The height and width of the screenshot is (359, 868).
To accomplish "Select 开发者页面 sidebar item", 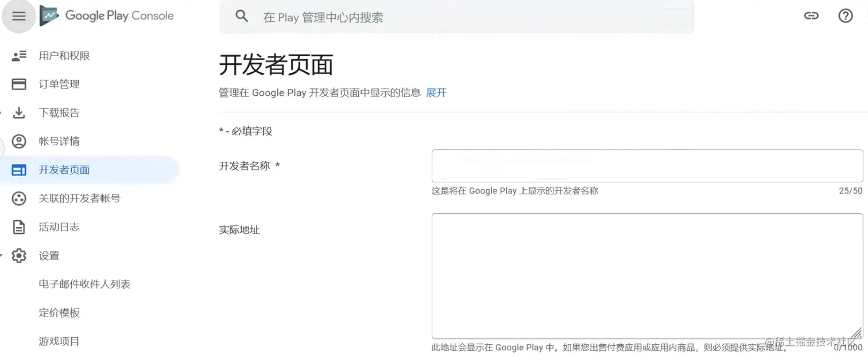I will coord(89,170).
